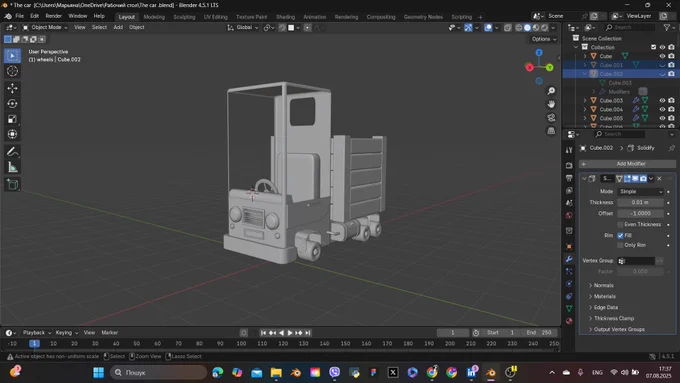This screenshot has height=383, width=680.
Task: Open the Solidify Mode Simple dropdown
Action: (641, 192)
